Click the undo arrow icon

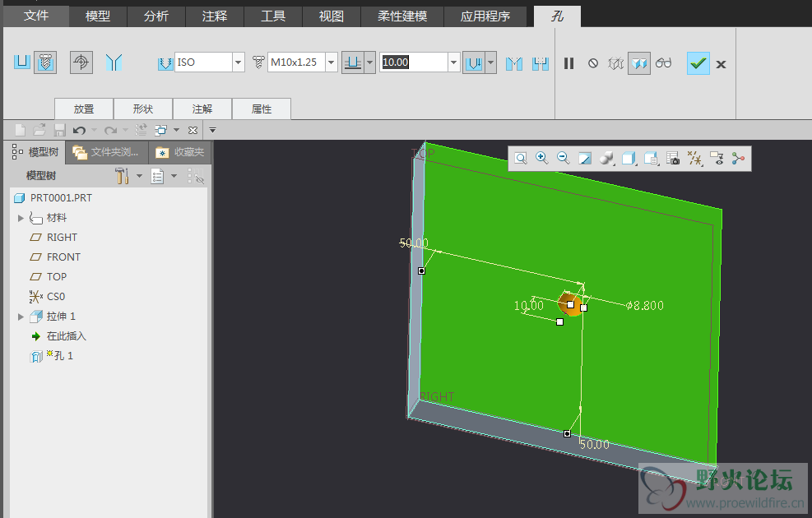click(79, 130)
